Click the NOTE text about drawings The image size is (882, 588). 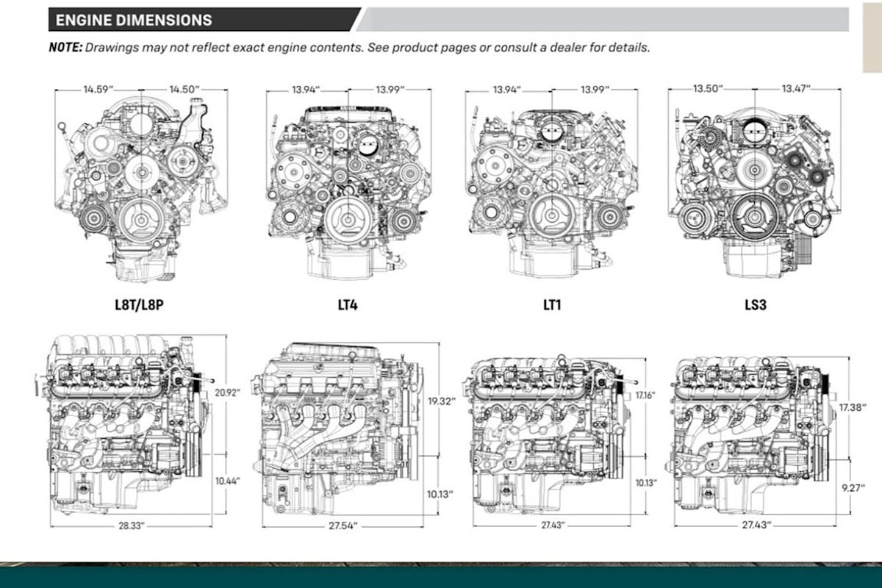click(349, 48)
